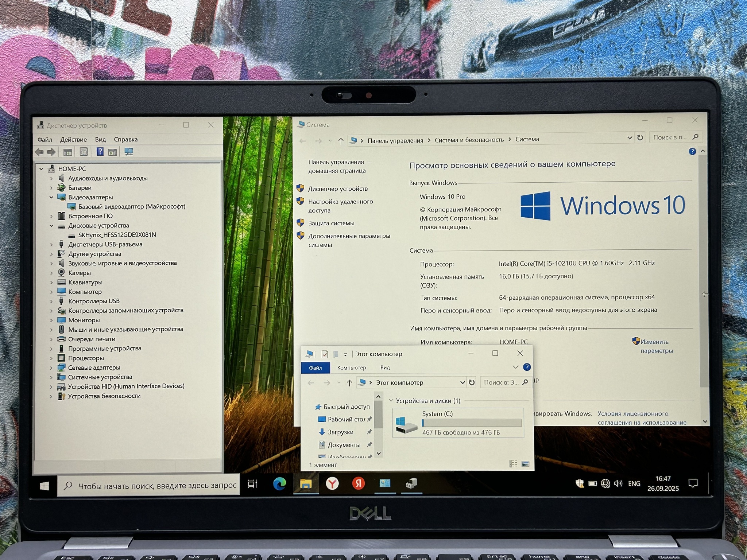The image size is (747, 560).
Task: Click the up arrow in System window navigation
Action: [341, 141]
